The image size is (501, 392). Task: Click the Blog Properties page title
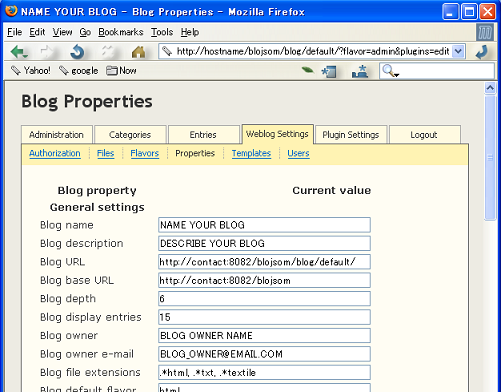[x=87, y=102]
